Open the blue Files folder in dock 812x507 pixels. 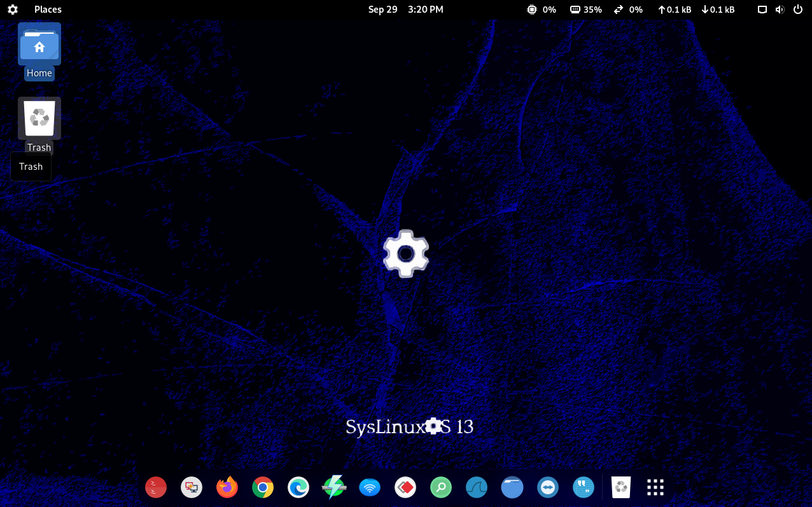(512, 487)
